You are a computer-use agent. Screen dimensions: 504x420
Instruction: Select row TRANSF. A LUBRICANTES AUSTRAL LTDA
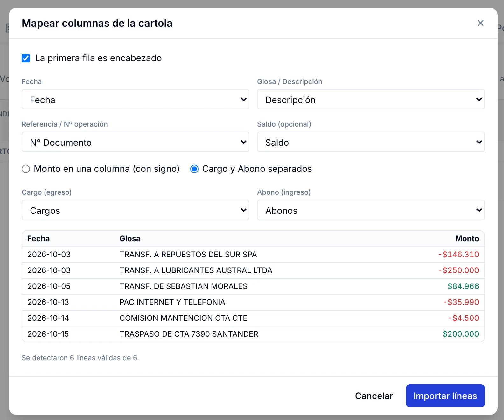253,270
